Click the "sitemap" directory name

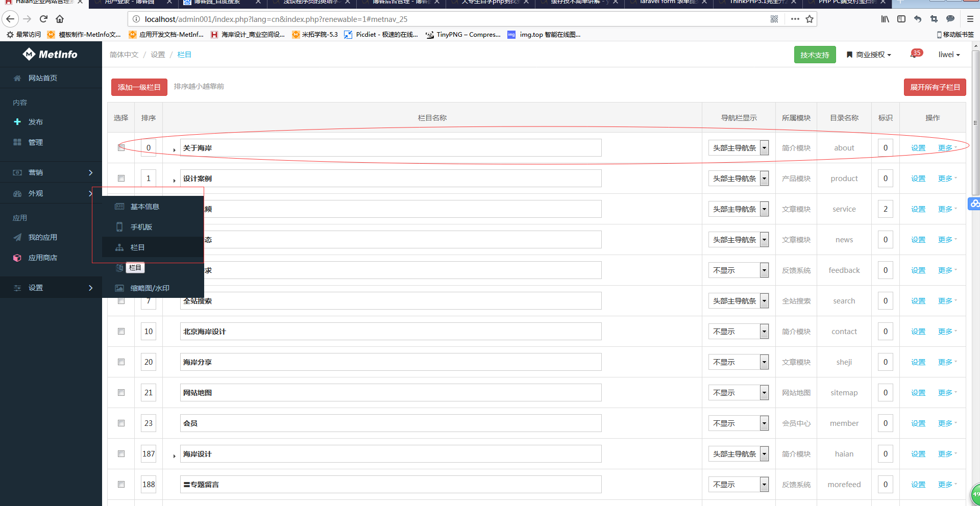[x=844, y=393]
